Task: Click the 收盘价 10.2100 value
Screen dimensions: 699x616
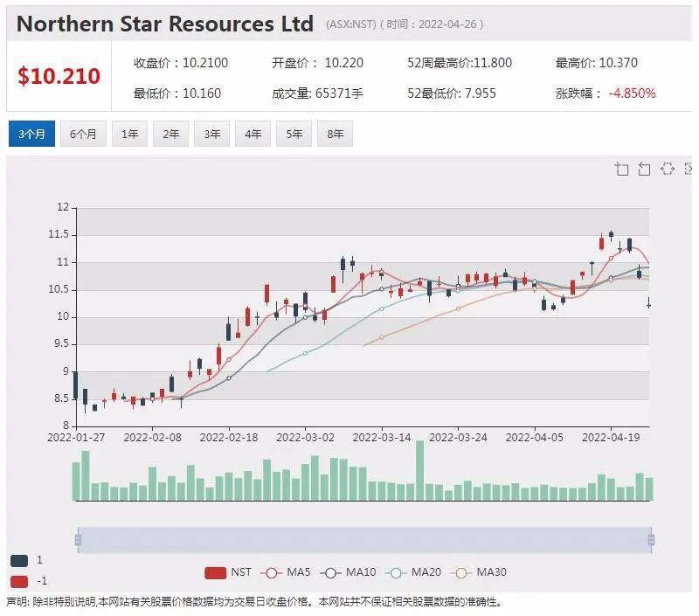Action: [181, 63]
